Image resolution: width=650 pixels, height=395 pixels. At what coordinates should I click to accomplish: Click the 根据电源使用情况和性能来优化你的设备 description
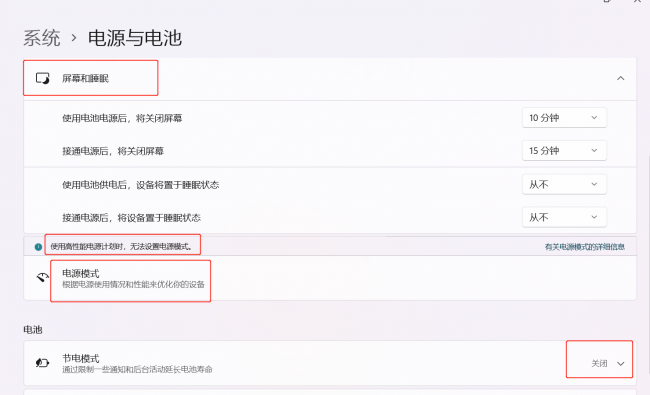point(133,284)
